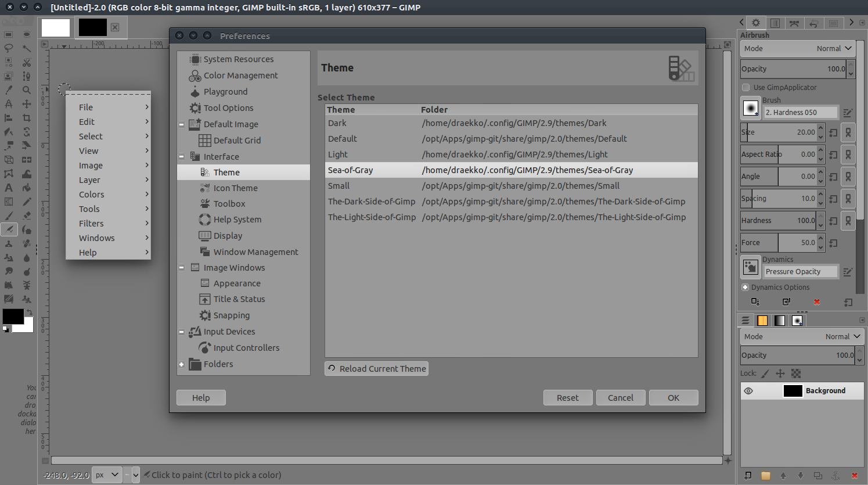
Task: Pick the Fuzzy Select wand tool
Action: (x=27, y=48)
